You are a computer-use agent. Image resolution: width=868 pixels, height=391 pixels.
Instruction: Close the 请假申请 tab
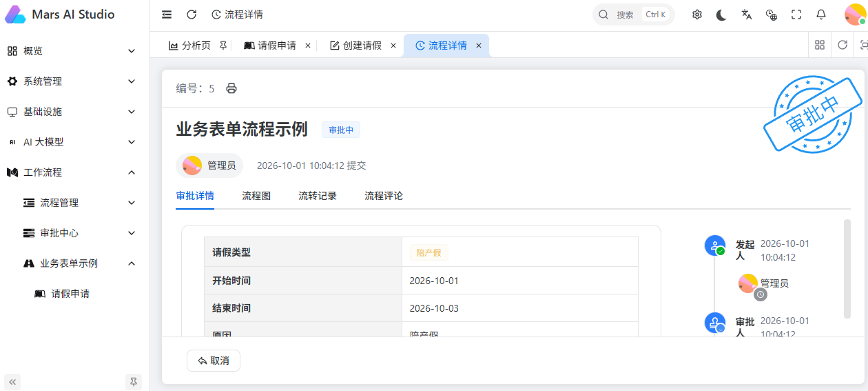308,46
